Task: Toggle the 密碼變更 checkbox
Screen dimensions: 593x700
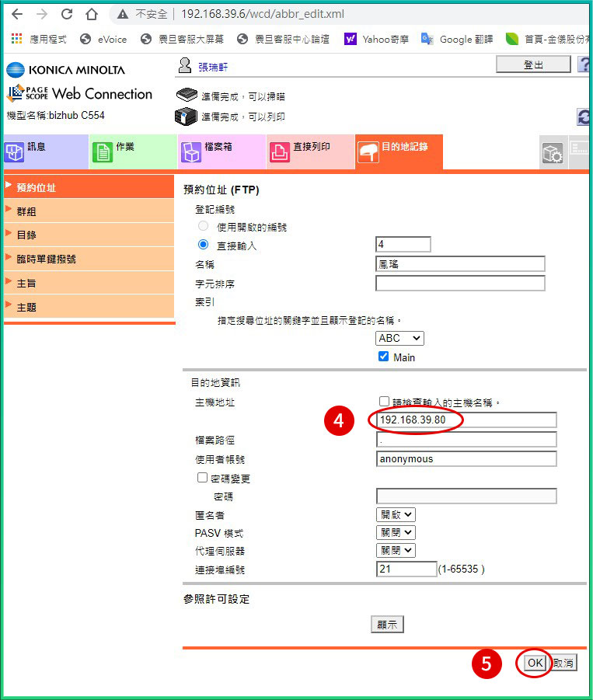Action: click(202, 478)
